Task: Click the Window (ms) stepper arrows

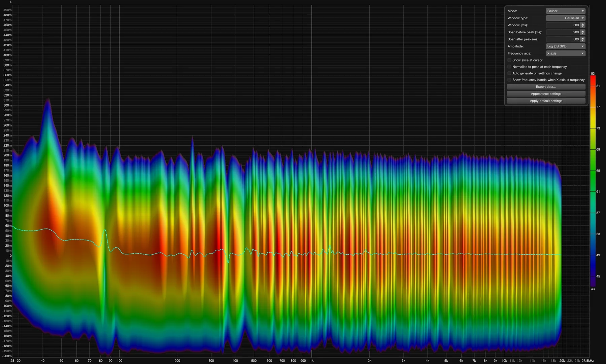Action: pos(583,25)
